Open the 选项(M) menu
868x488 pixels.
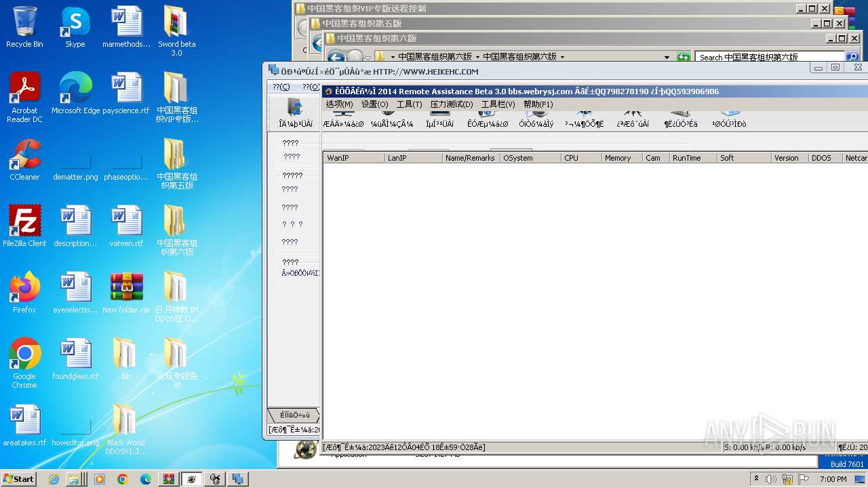pos(339,104)
